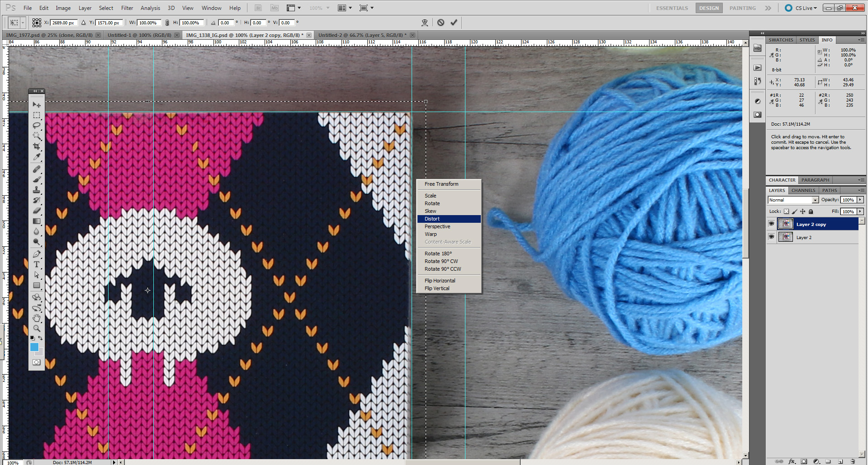Toggle lock image pixels brush icon
Image resolution: width=868 pixels, height=465 pixels.
(794, 211)
